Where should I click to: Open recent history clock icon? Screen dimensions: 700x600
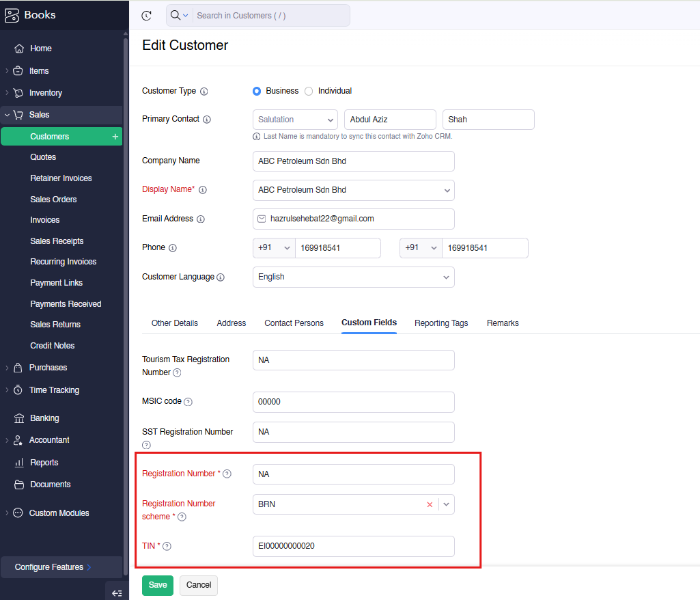(146, 16)
